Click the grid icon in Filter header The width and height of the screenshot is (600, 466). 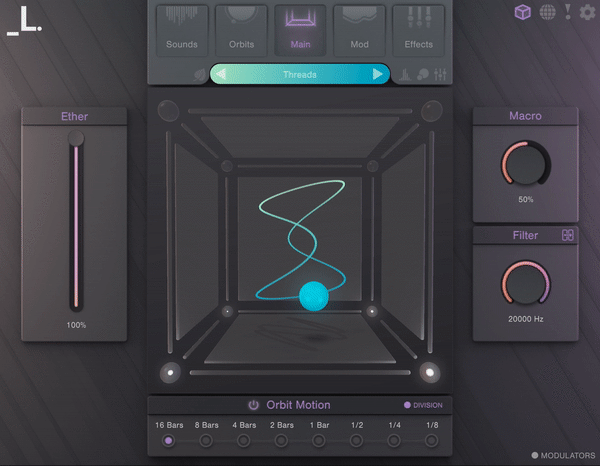tap(568, 235)
